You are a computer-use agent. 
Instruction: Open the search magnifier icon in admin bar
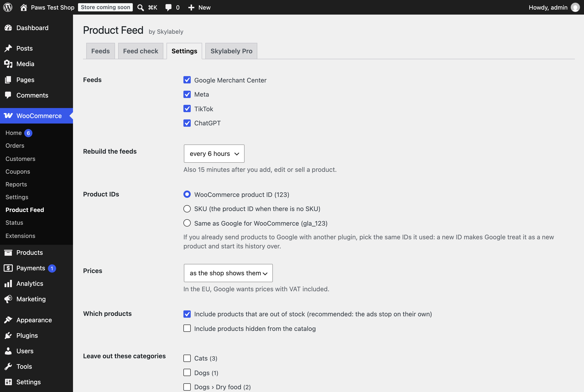pyautogui.click(x=141, y=8)
